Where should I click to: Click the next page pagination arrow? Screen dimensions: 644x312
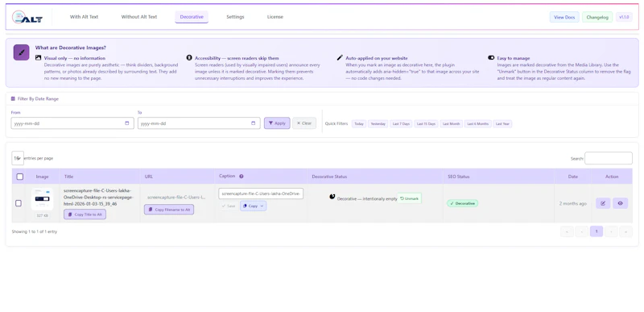tap(611, 231)
